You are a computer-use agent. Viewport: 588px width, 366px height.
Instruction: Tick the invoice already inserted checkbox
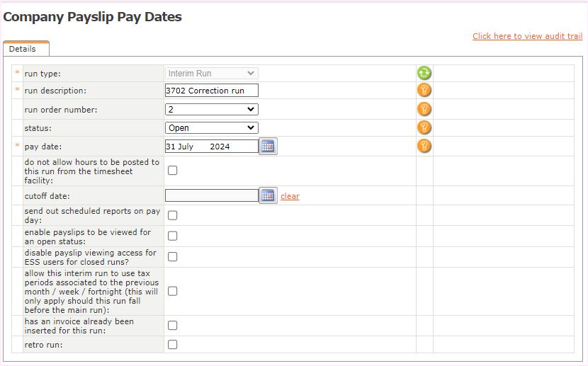click(x=172, y=326)
